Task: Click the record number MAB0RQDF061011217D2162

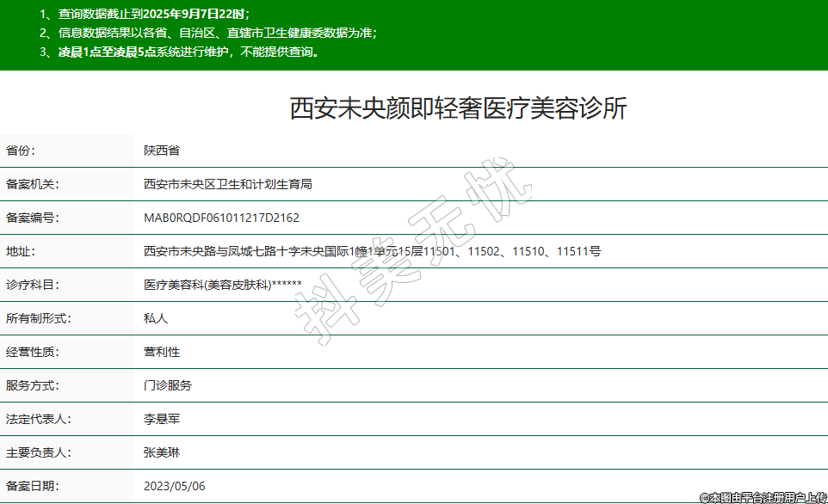Action: (221, 218)
